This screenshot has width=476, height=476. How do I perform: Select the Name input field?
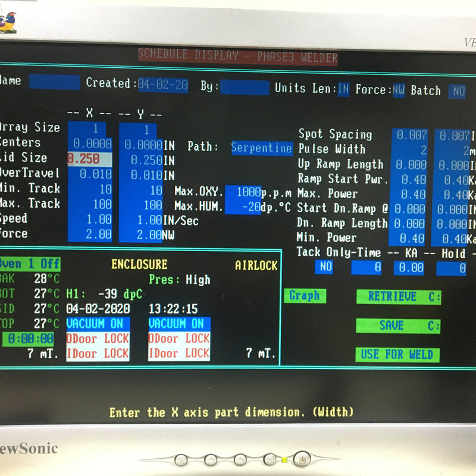[55, 82]
